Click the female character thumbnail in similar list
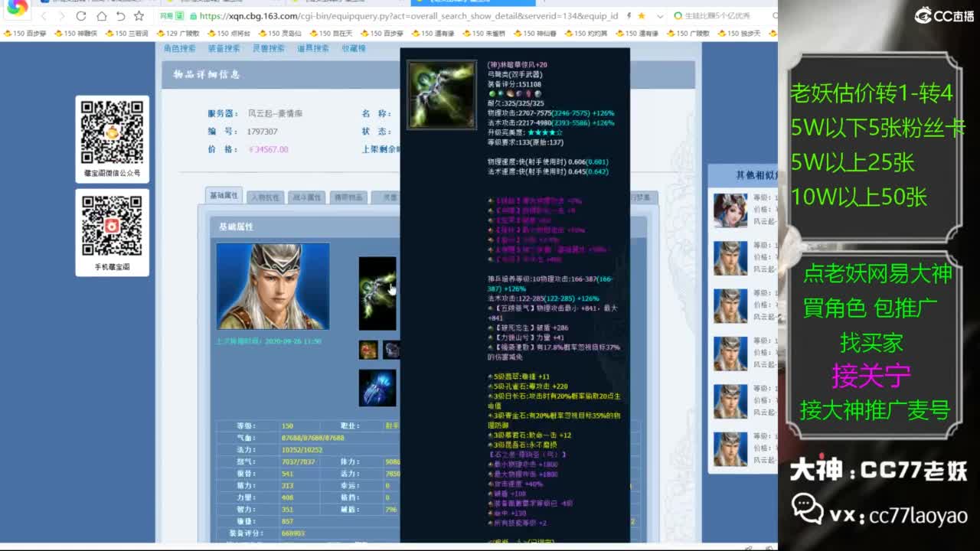 (x=730, y=210)
